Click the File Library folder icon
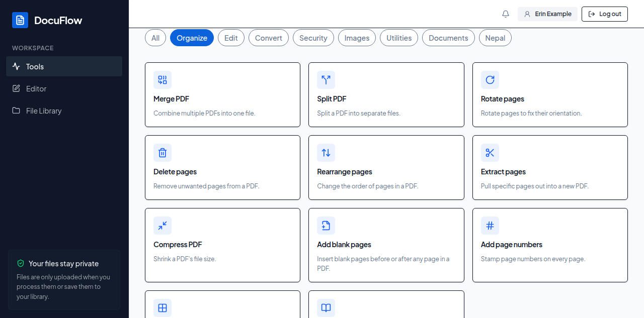Viewport: 644px width, 318px height. 16,111
